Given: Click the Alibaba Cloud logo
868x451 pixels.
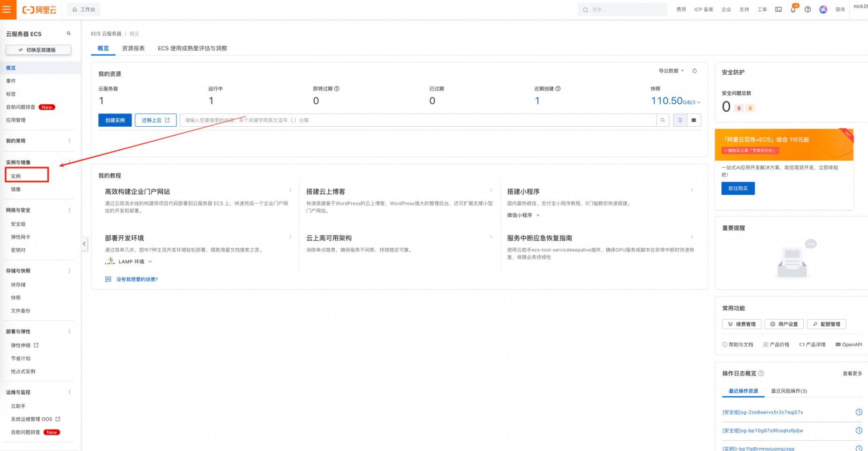Looking at the screenshot, I should point(39,10).
